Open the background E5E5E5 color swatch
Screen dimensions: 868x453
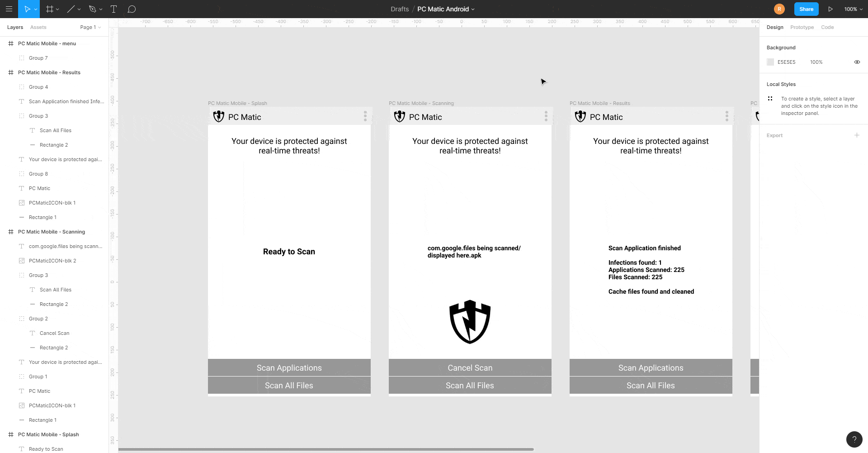pyautogui.click(x=770, y=62)
